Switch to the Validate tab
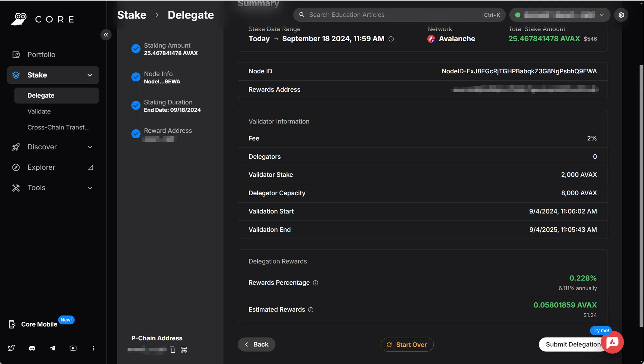Screen dimensions: 644x364 tap(39, 111)
